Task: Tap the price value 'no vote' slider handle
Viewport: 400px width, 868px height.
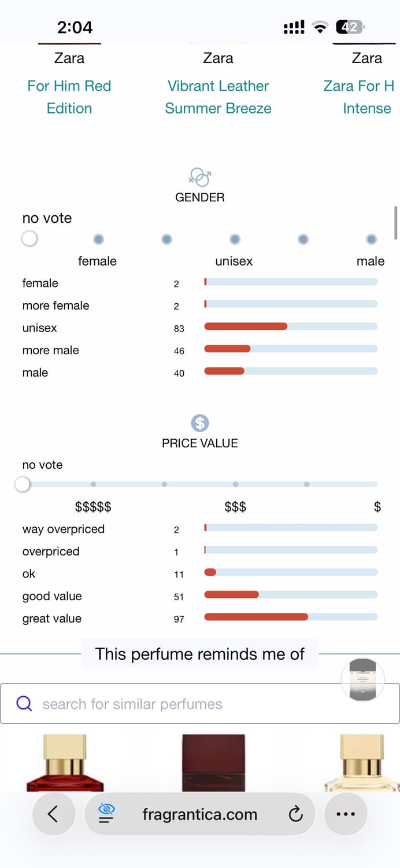Action: point(23,484)
